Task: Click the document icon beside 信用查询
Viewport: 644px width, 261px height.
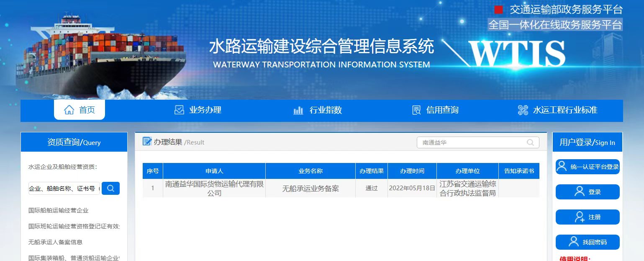Action: 416,110
